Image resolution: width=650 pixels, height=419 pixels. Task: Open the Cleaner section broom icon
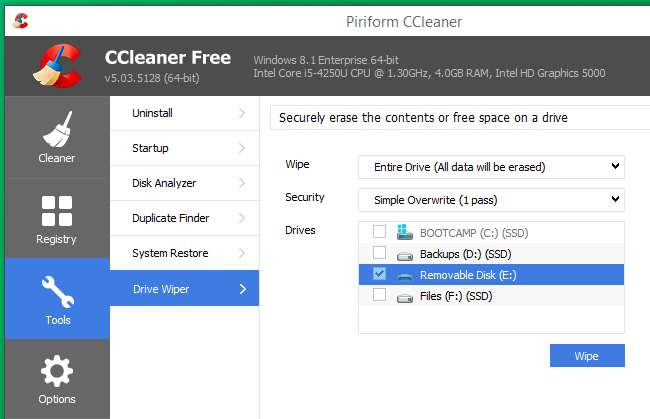58,129
